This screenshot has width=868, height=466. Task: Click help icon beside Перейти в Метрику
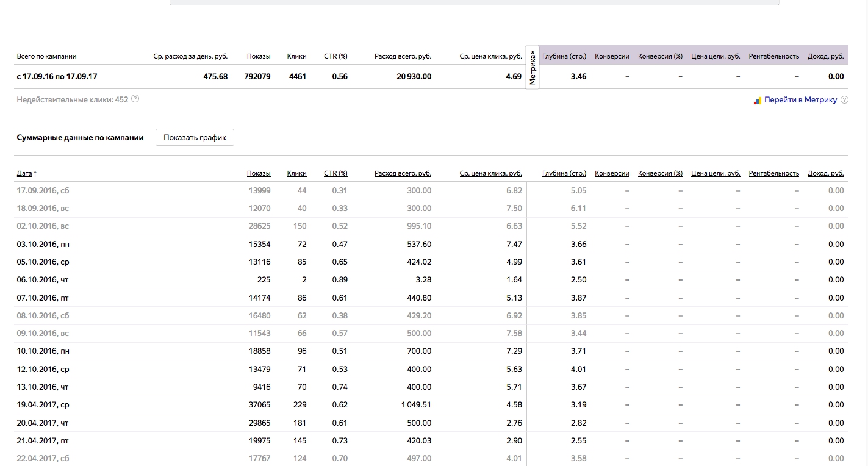coord(844,100)
